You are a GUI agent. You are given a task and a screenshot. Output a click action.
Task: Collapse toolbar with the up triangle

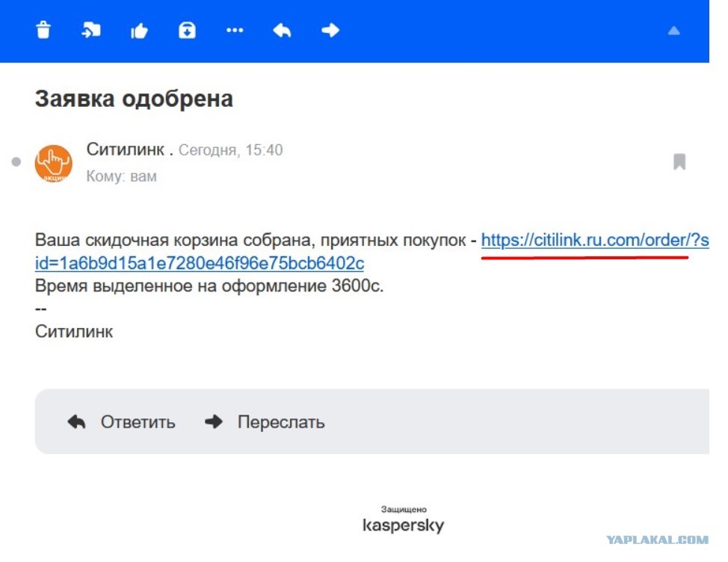tap(673, 31)
